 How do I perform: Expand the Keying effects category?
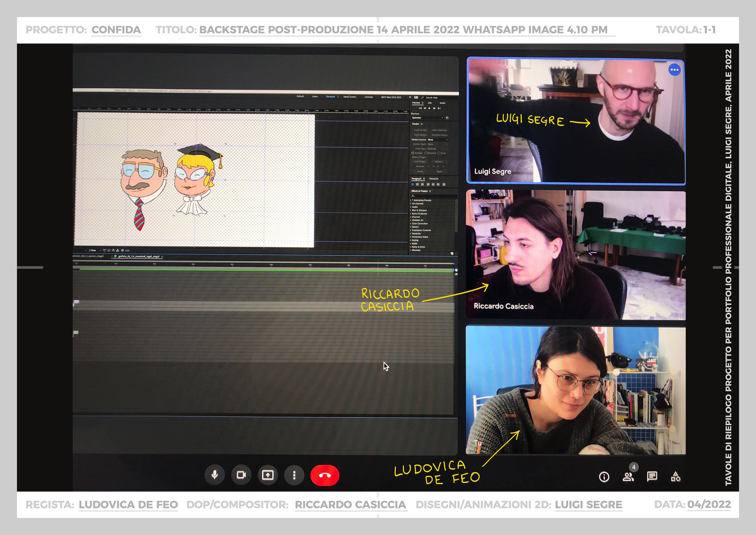411,240
